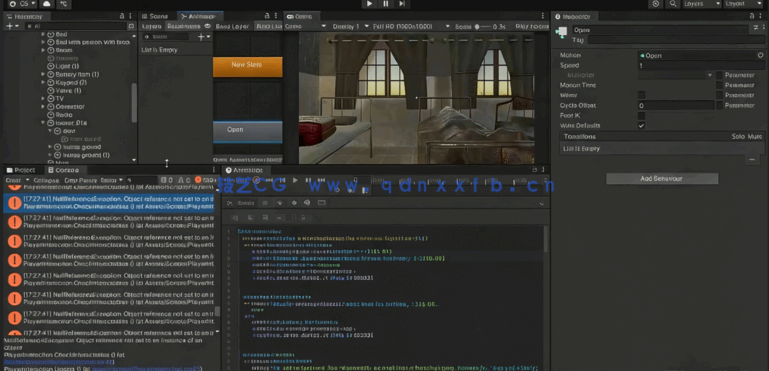Click the Base Layer breadcrumb
Image resolution: width=769 pixels, height=371 pixels.
(x=232, y=26)
